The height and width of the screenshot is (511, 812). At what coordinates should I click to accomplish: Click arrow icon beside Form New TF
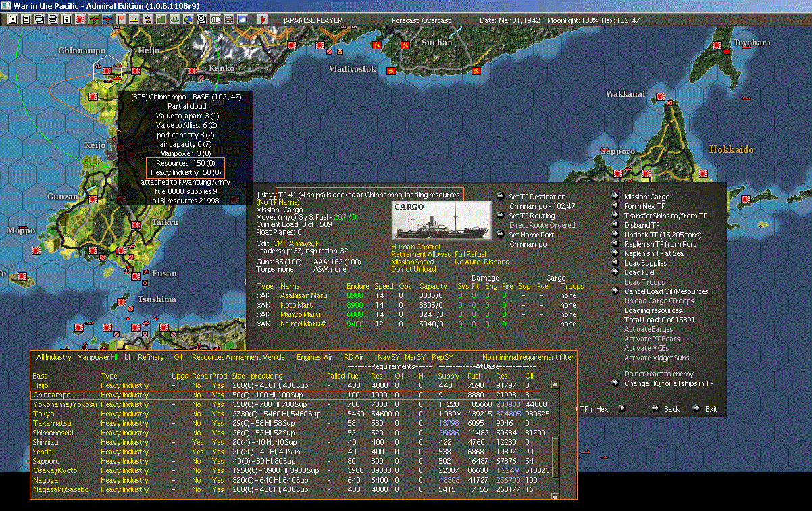(615, 206)
